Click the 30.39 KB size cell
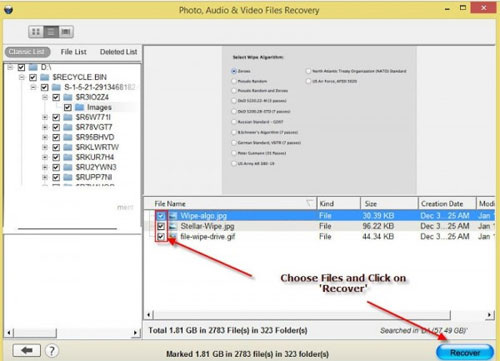 point(378,216)
